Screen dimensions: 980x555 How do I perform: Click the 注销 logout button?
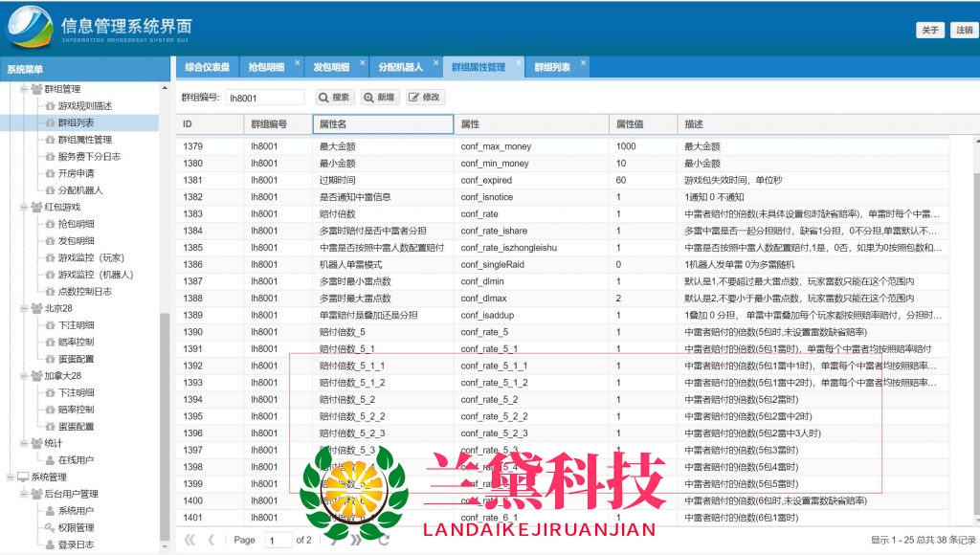pos(963,30)
